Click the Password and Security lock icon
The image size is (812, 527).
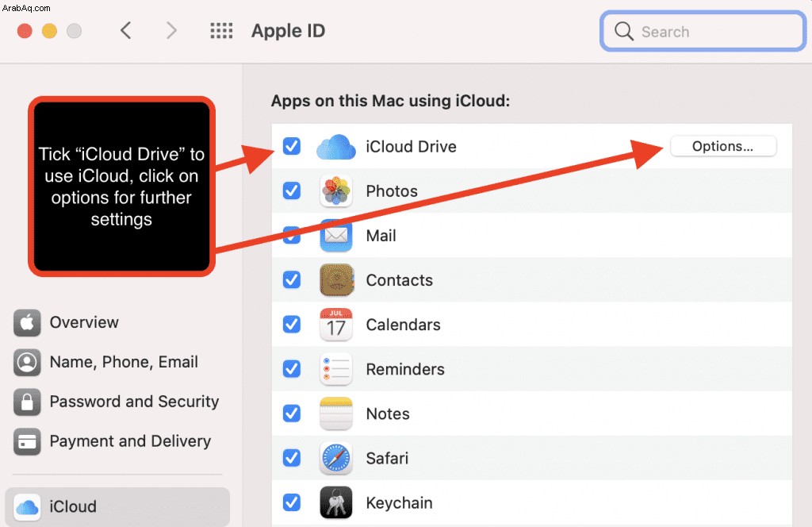pyautogui.click(x=27, y=402)
